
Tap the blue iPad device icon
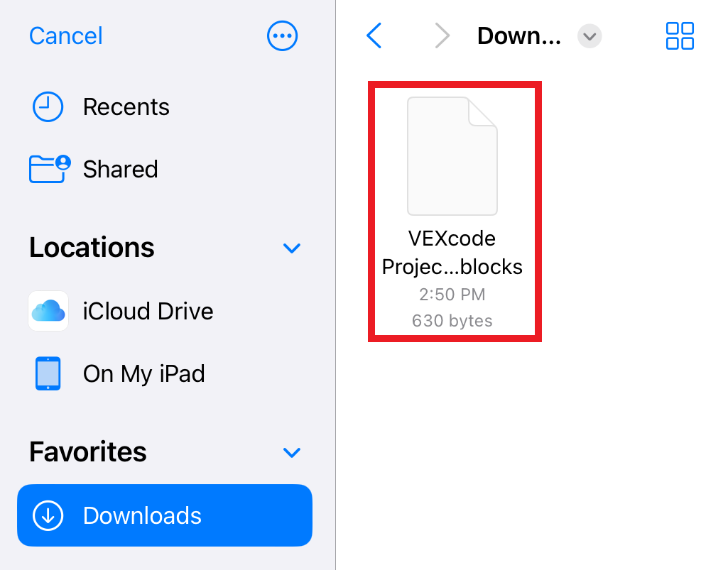[x=48, y=373]
